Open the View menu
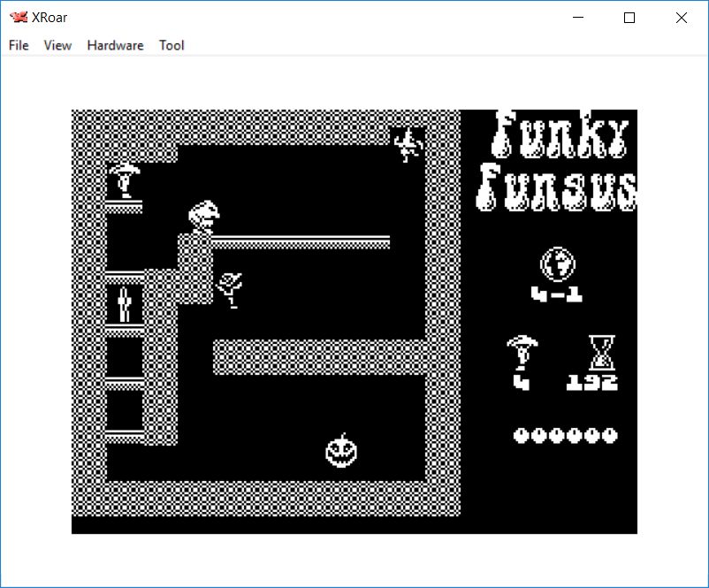709x588 pixels. pos(57,45)
